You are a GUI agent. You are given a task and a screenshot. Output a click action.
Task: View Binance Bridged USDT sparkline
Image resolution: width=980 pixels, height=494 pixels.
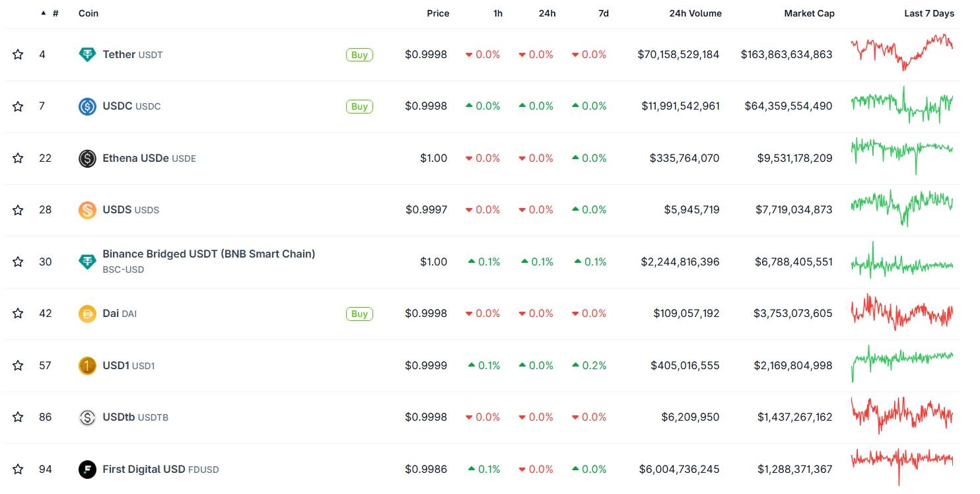coord(902,260)
